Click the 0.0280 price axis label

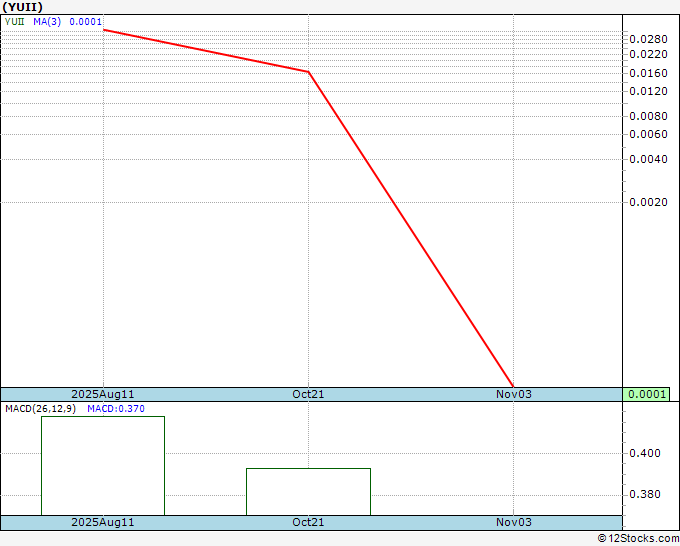648,39
